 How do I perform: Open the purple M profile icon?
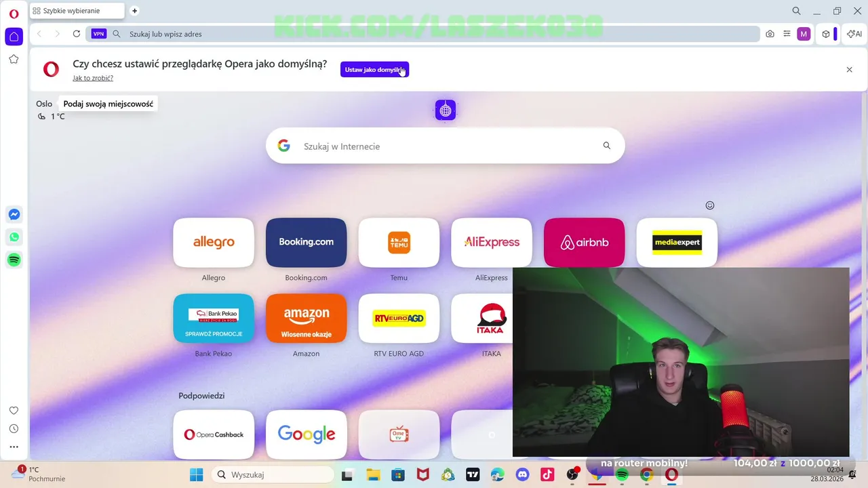pyautogui.click(x=804, y=34)
